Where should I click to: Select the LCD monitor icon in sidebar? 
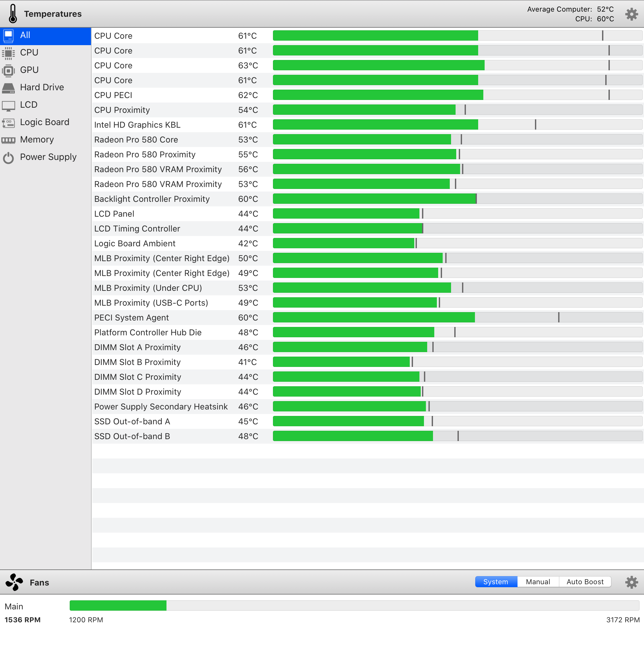pos(8,105)
